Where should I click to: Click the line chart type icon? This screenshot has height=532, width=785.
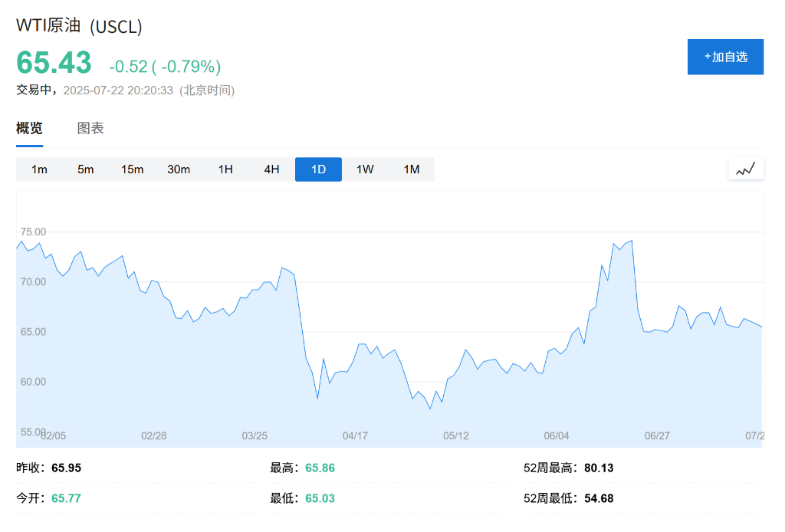coord(746,169)
